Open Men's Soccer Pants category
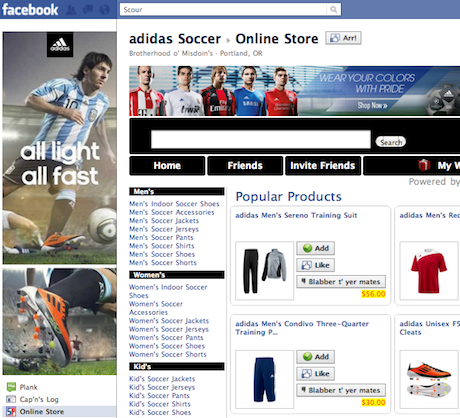The image size is (460, 418). 161,237
